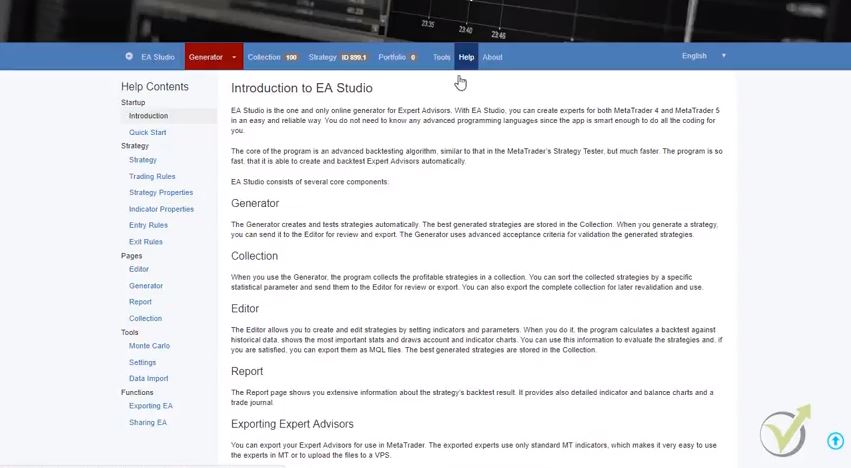The width and height of the screenshot is (851, 468).
Task: Open the About page
Action: (492, 57)
